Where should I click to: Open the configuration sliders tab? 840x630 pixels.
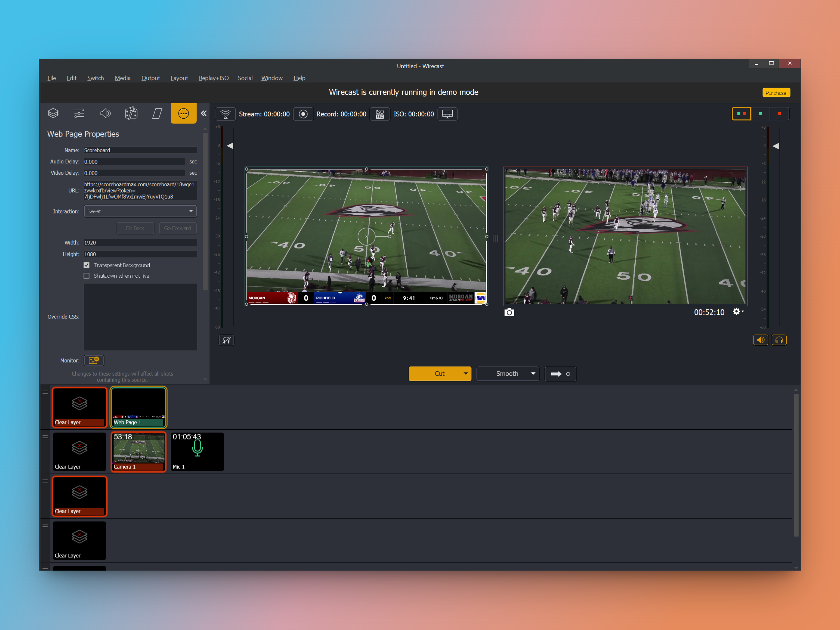[x=79, y=113]
